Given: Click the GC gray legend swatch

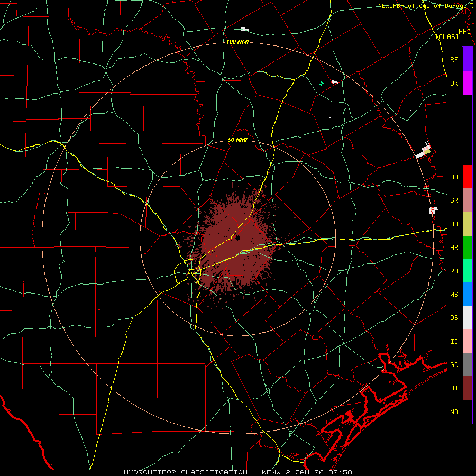Looking at the screenshot, I should pos(467,364).
